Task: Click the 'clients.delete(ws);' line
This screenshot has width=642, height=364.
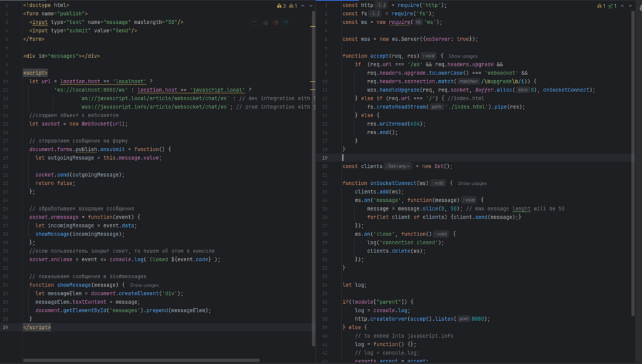Action: [x=396, y=251]
